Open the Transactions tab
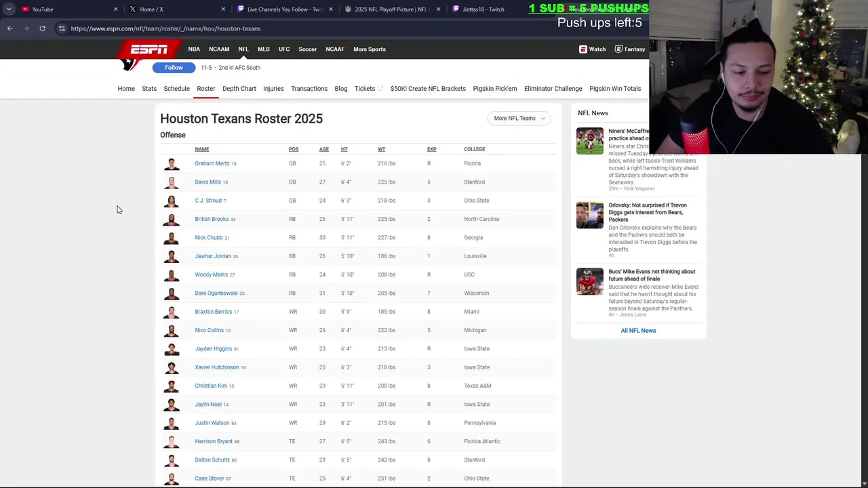The width and height of the screenshot is (868, 488). click(x=309, y=88)
